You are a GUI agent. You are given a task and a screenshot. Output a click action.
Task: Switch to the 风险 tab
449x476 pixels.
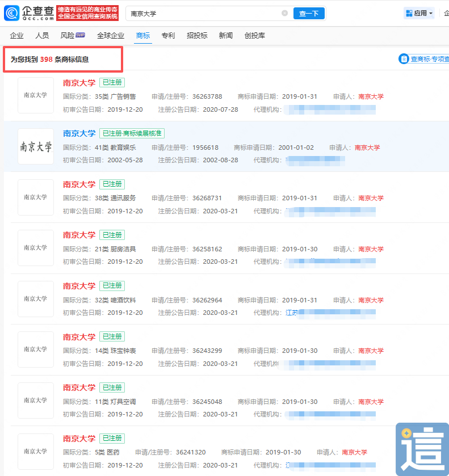coord(67,36)
